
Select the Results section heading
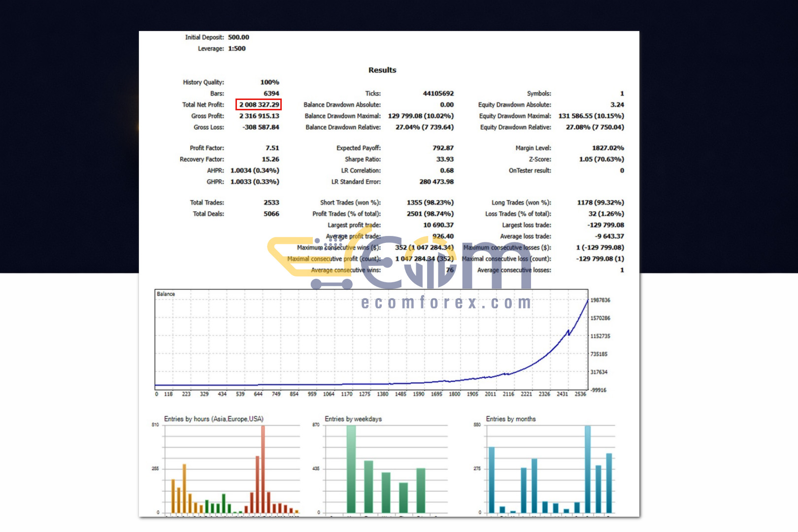point(382,70)
